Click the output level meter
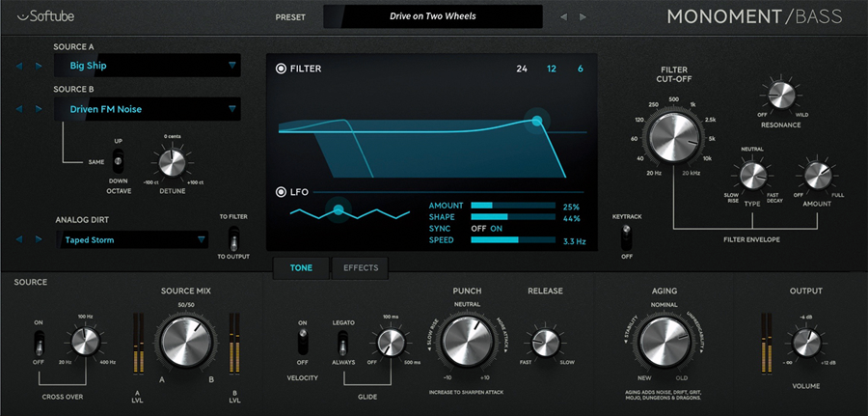 coord(767,343)
